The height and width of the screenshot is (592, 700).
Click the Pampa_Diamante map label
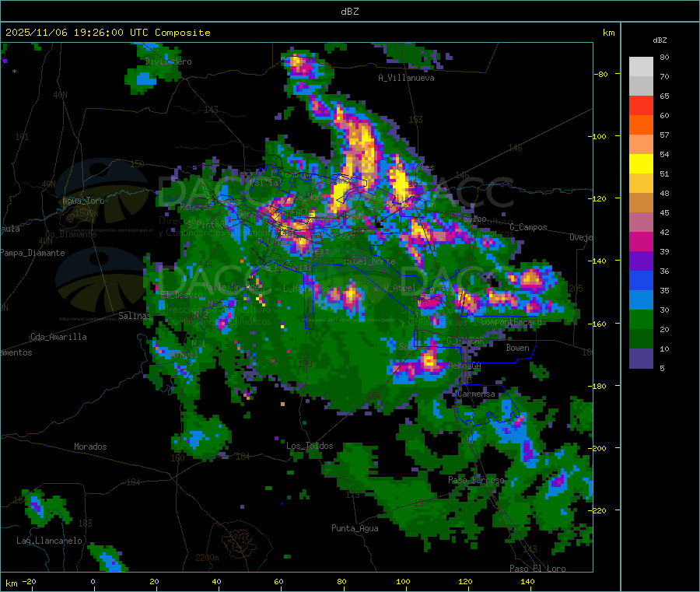[x=33, y=253]
